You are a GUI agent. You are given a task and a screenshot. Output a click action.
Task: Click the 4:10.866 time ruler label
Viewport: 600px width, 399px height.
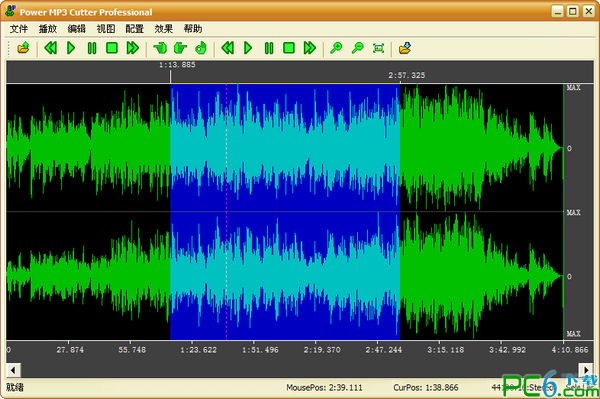tap(570, 350)
